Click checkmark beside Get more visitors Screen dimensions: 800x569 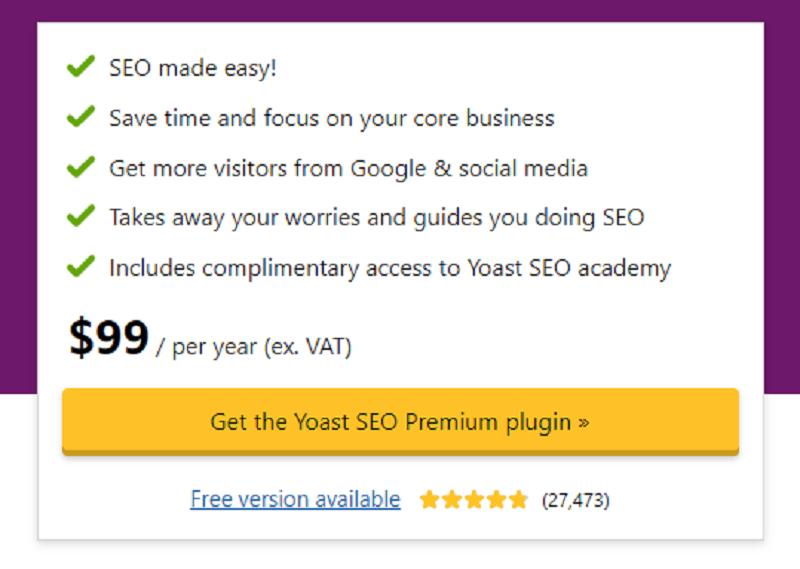click(81, 167)
